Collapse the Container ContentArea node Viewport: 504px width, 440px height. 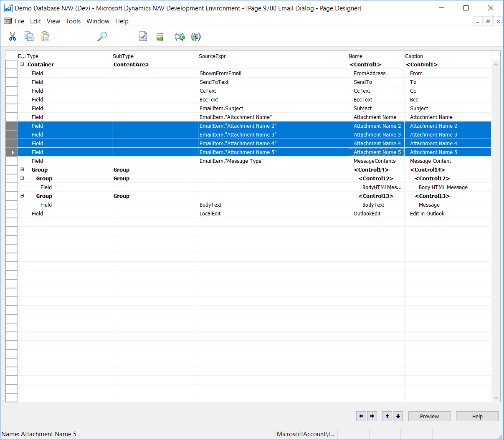tap(22, 64)
